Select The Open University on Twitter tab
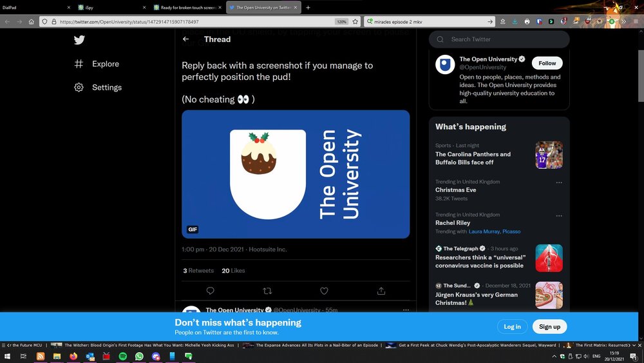The width and height of the screenshot is (644, 363). tap(263, 7)
